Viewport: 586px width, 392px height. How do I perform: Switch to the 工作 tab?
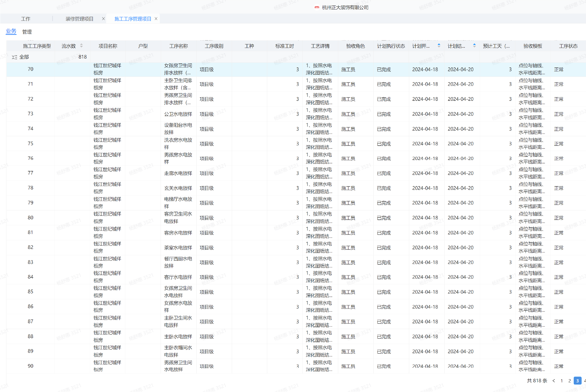pos(26,19)
